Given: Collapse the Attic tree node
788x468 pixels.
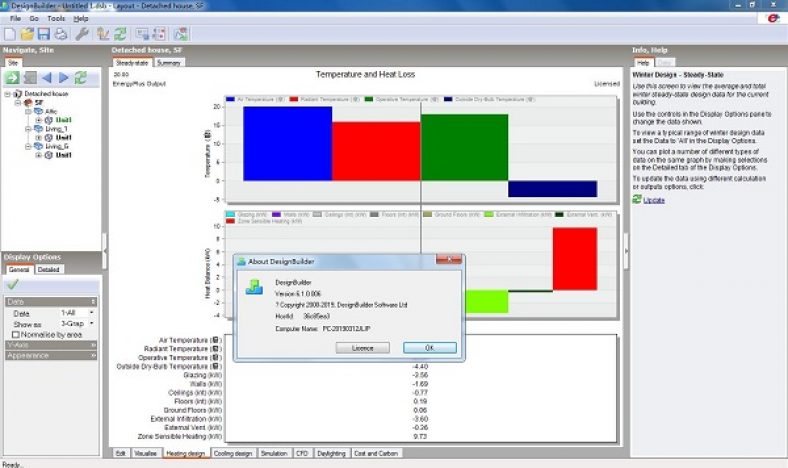Looking at the screenshot, I should pyautogui.click(x=28, y=112).
